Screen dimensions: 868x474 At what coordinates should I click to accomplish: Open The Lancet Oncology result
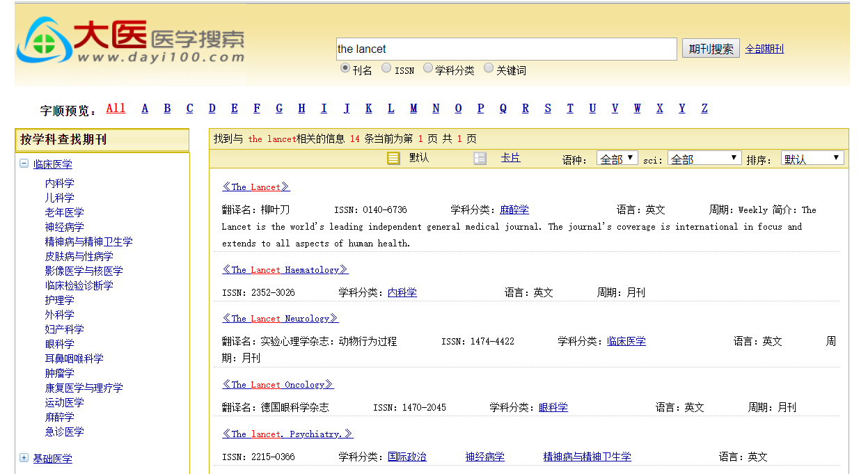click(278, 384)
